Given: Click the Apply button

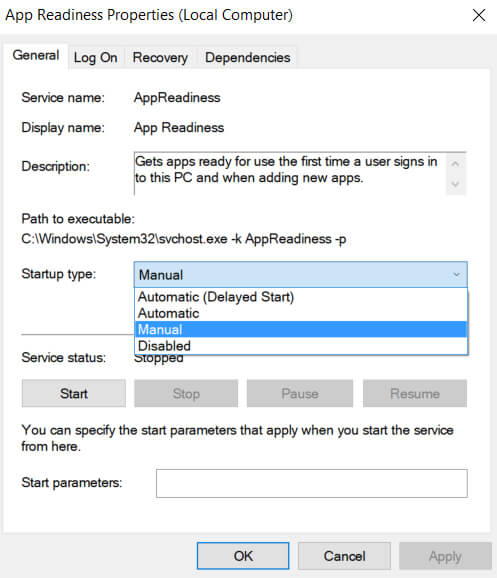Looking at the screenshot, I should 445,556.
